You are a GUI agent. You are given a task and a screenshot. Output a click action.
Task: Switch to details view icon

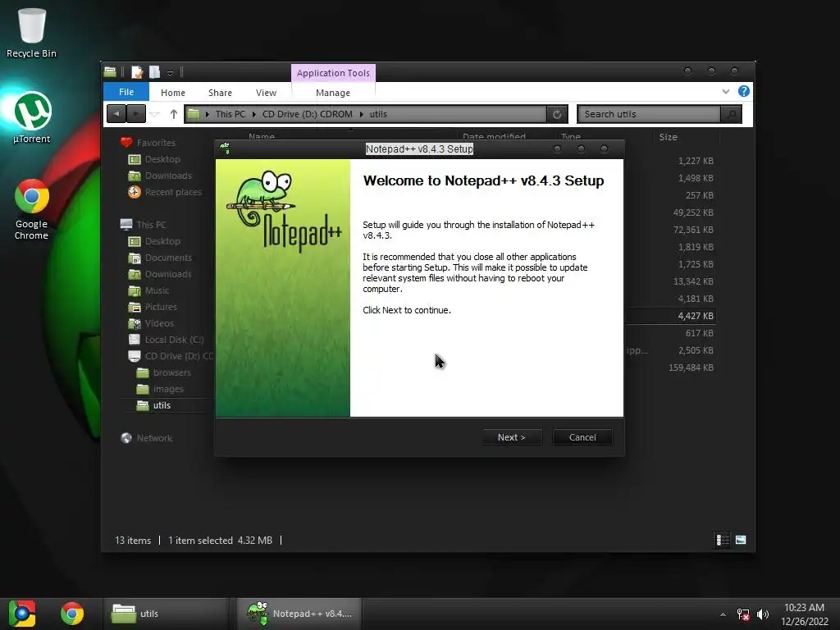click(x=723, y=540)
